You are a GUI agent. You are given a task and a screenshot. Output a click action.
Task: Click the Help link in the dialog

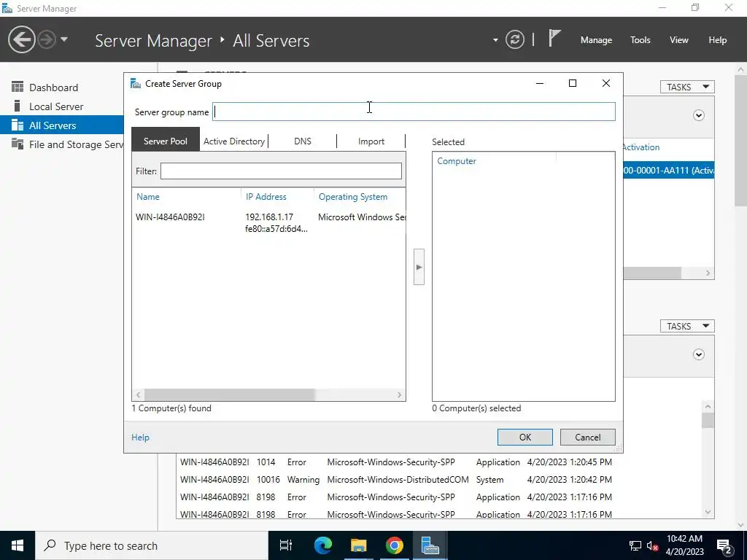(140, 437)
